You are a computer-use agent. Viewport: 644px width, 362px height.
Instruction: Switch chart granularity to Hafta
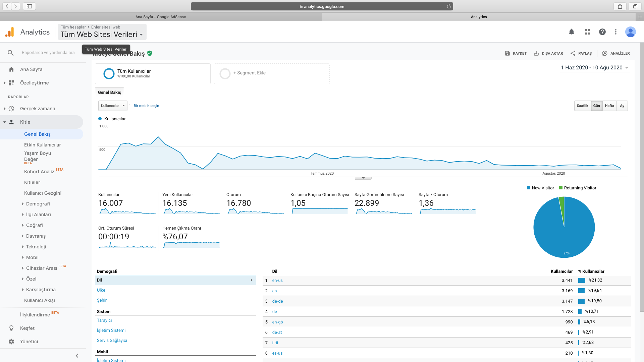[x=609, y=106]
